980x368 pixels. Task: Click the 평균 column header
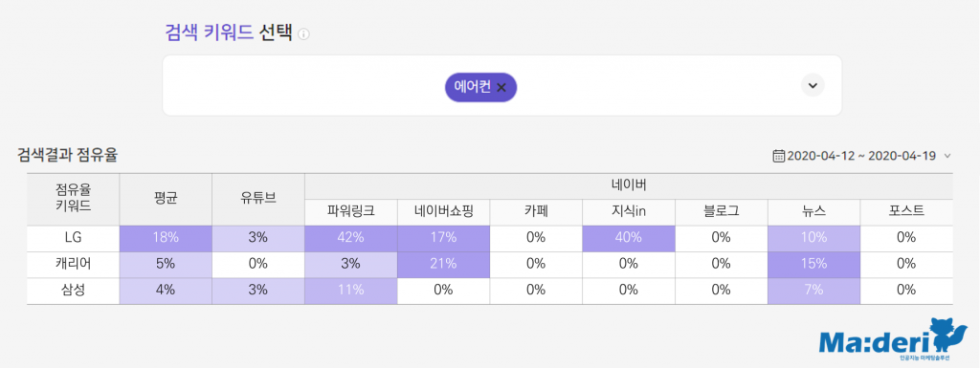(166, 200)
